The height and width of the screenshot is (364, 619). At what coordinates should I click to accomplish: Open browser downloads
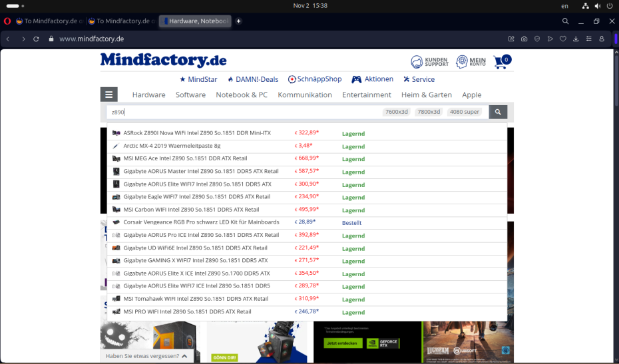(576, 39)
